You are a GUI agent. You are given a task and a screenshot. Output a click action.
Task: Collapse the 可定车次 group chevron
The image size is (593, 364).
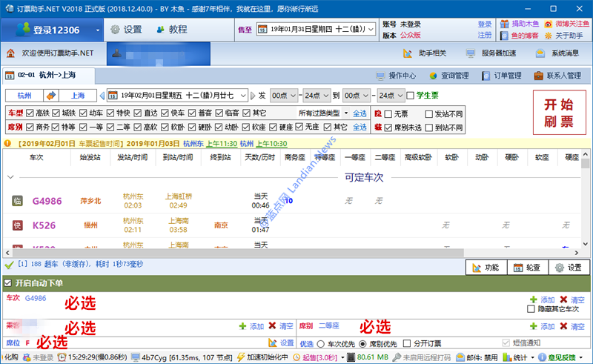tap(10, 176)
